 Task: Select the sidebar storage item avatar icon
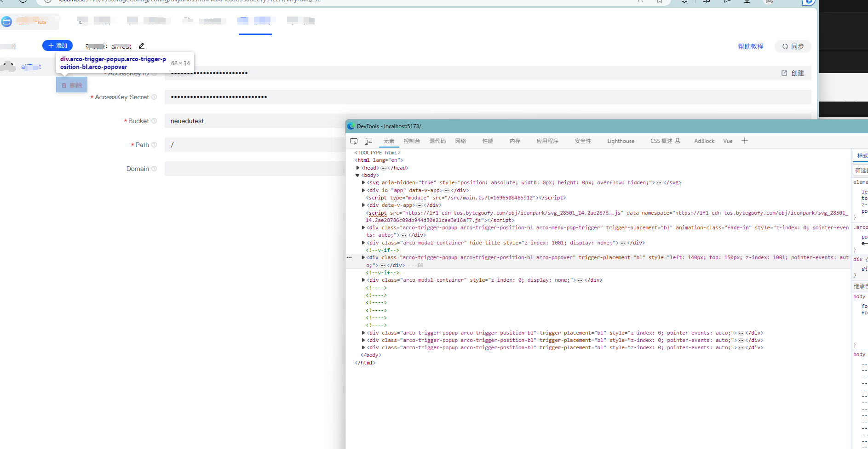tap(8, 67)
